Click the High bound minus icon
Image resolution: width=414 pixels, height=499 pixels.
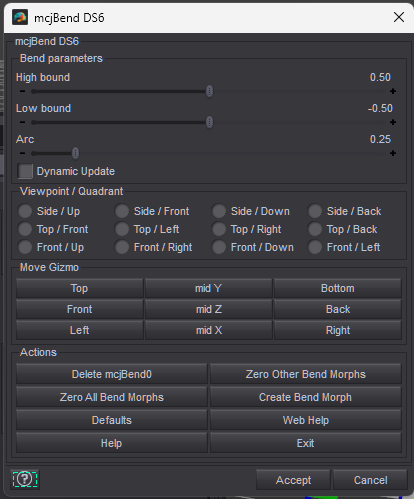22,91
